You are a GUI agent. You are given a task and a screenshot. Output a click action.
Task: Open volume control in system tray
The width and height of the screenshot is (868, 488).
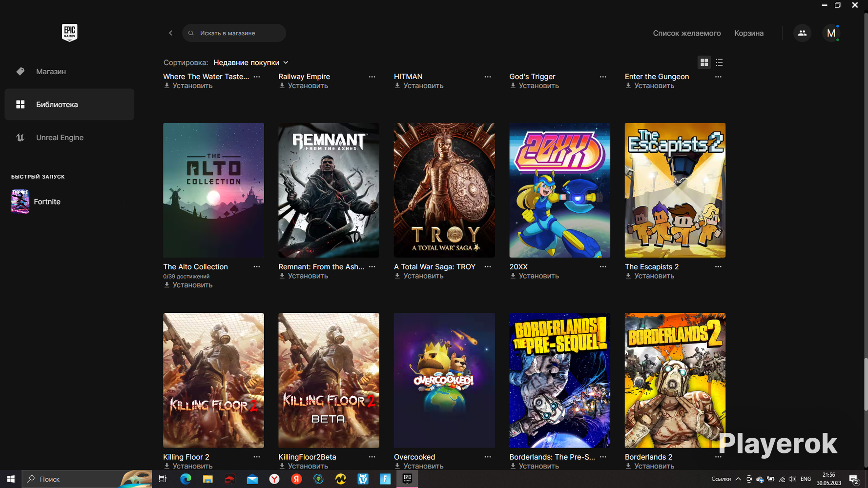[792, 479]
